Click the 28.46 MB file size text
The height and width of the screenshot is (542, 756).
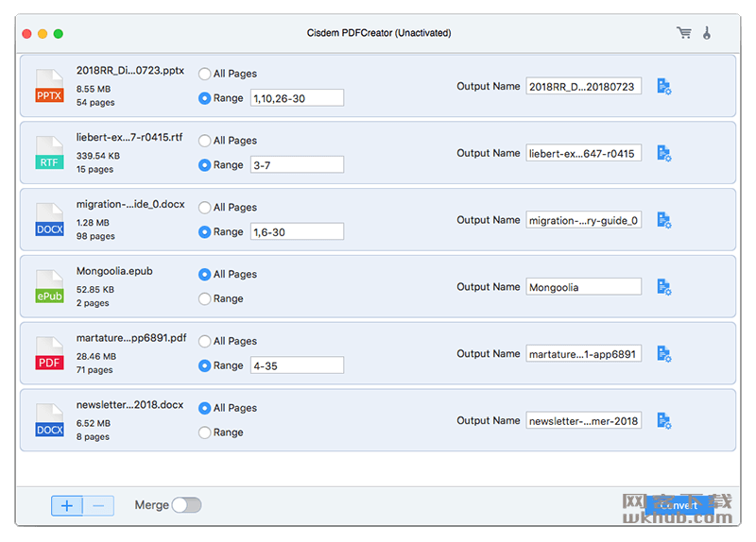[x=96, y=357]
